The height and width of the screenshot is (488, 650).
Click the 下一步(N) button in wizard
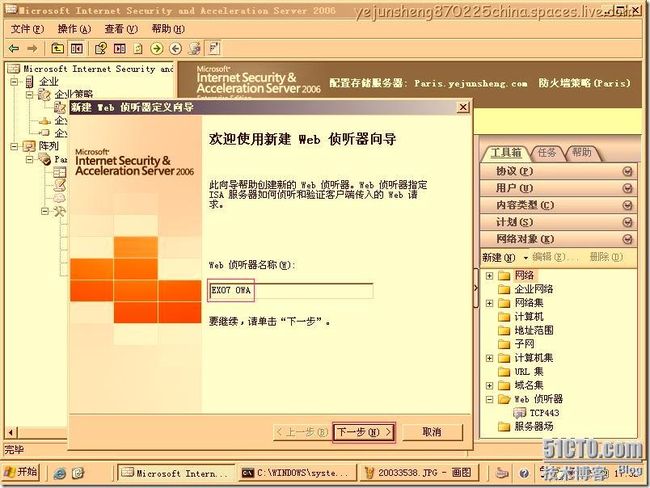coord(364,432)
